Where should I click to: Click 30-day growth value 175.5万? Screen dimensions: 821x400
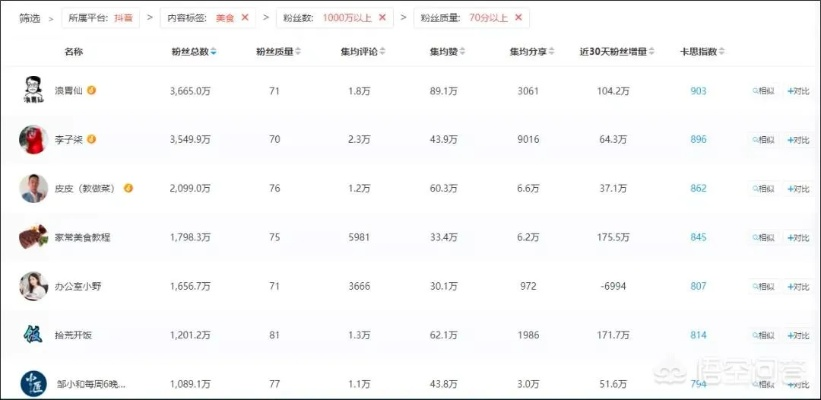click(613, 238)
